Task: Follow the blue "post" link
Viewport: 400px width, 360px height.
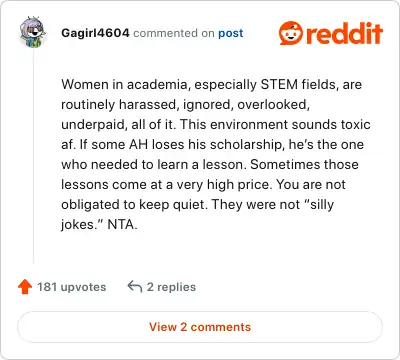Action: pos(231,33)
